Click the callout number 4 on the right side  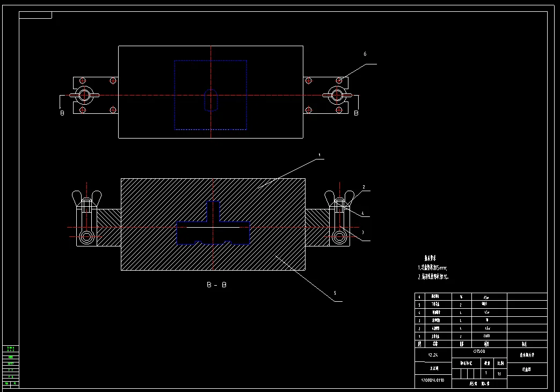(x=362, y=213)
